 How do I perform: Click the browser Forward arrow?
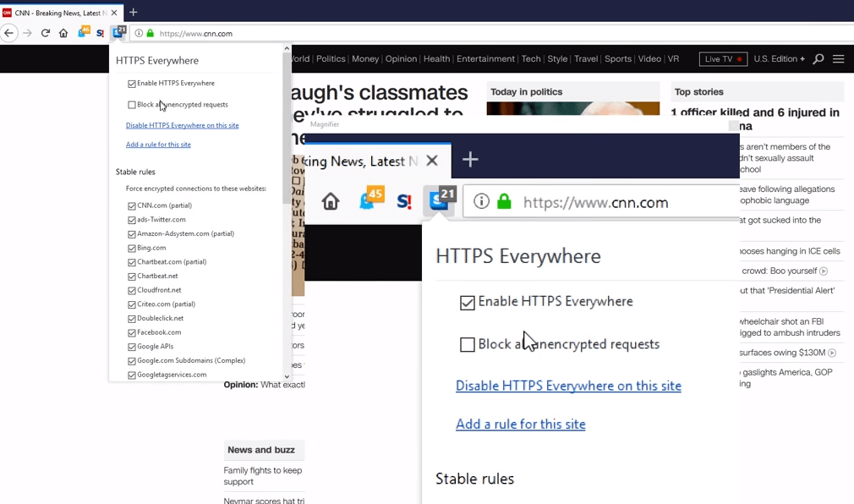pyautogui.click(x=27, y=34)
